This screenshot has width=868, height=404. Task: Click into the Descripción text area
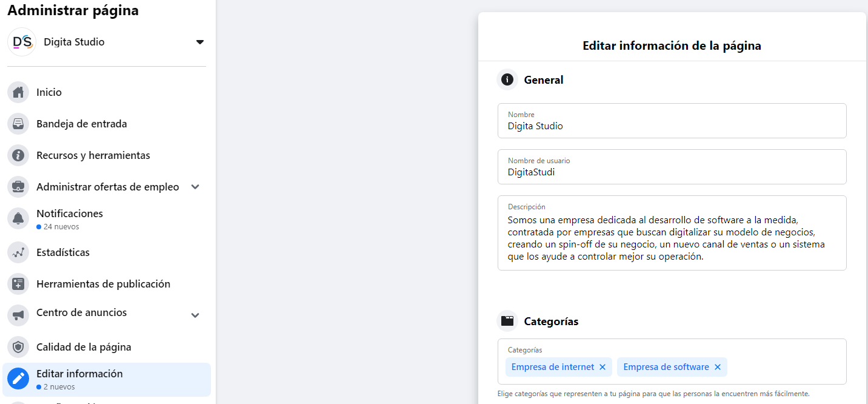tap(672, 233)
